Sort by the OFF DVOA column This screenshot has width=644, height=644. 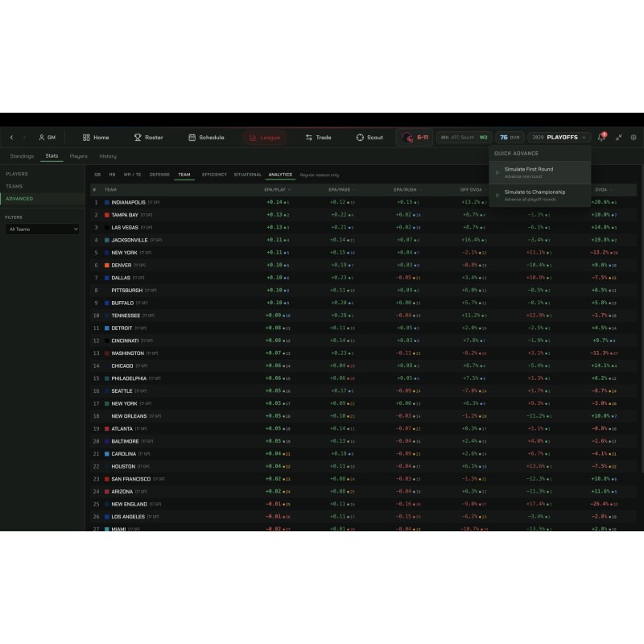click(x=473, y=190)
